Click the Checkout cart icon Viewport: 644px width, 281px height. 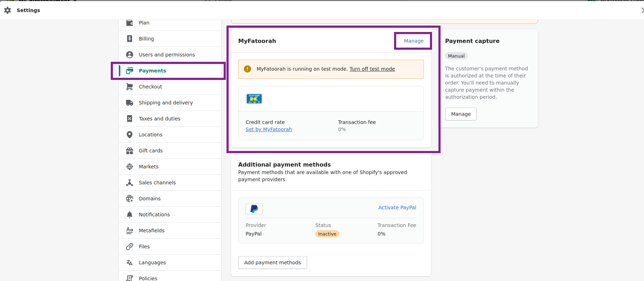tap(130, 87)
